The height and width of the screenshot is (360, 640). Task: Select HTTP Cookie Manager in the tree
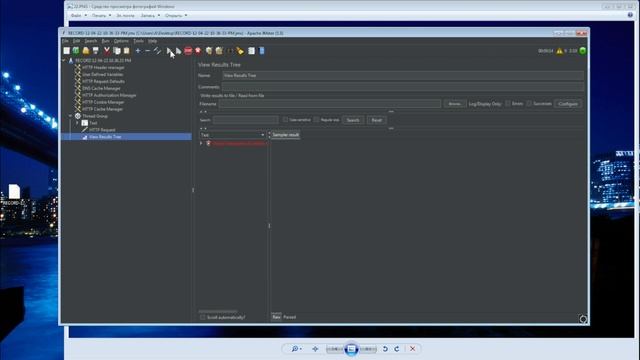coord(103,102)
